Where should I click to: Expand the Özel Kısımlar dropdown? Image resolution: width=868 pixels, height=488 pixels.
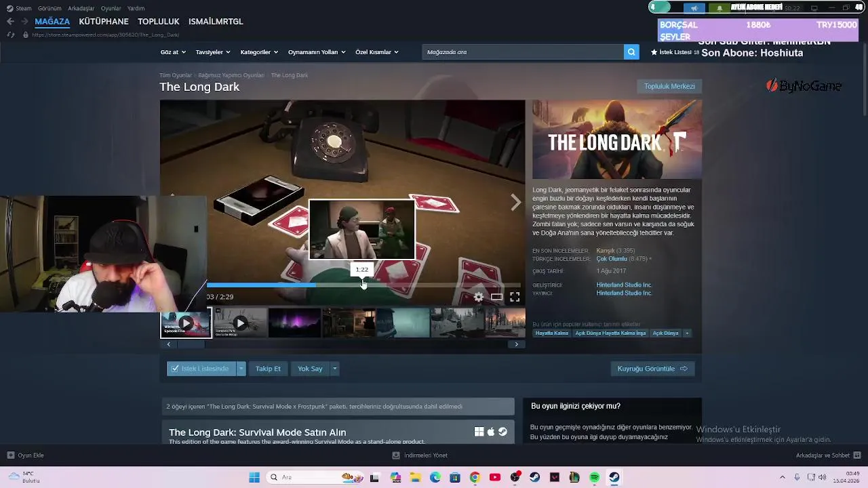tap(377, 52)
